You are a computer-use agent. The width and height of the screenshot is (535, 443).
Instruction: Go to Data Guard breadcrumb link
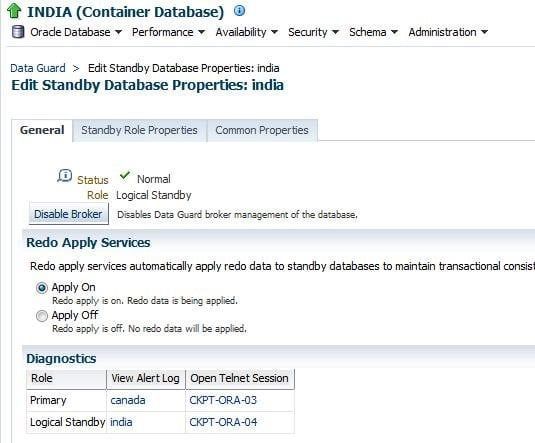pyautogui.click(x=38, y=68)
